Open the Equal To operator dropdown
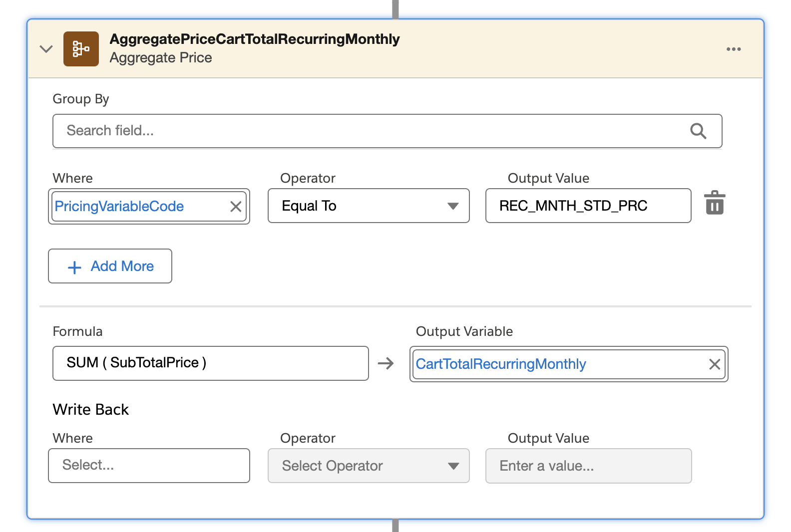791x532 pixels. pos(369,206)
